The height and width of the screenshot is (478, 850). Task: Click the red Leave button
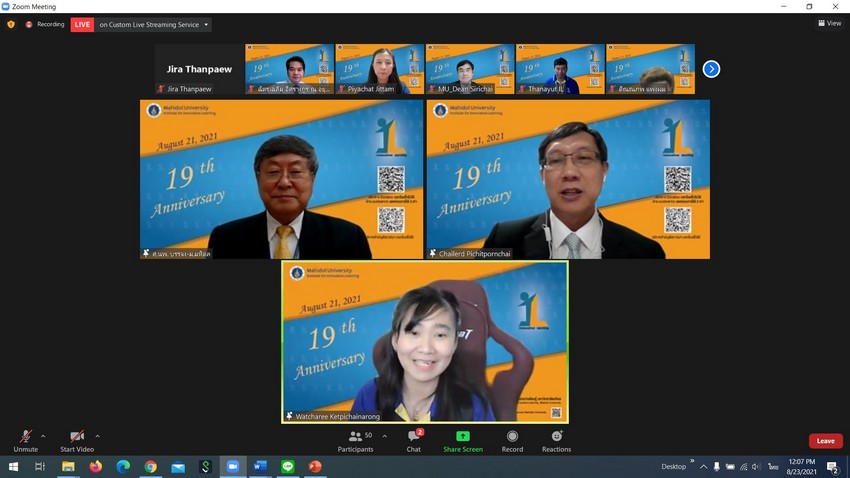point(825,441)
